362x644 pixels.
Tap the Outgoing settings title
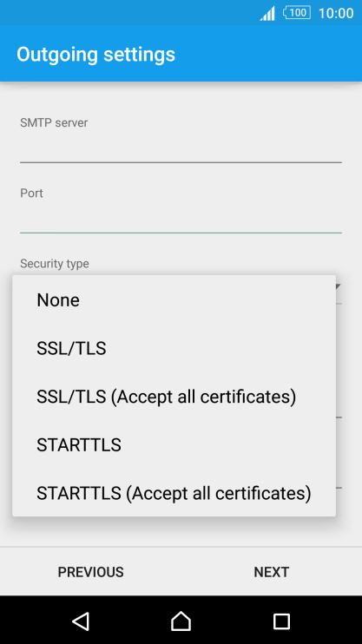pos(95,54)
